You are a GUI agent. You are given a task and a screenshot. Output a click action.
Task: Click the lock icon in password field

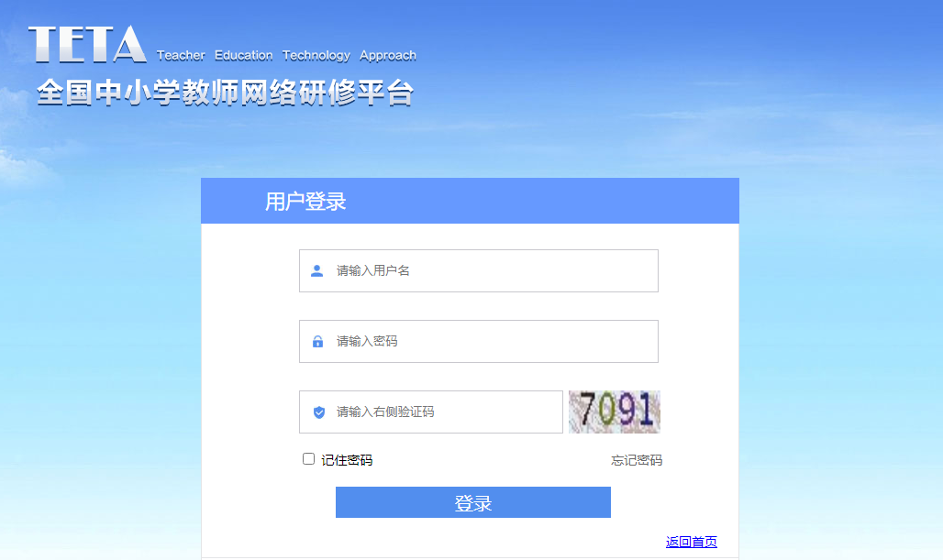[317, 341]
